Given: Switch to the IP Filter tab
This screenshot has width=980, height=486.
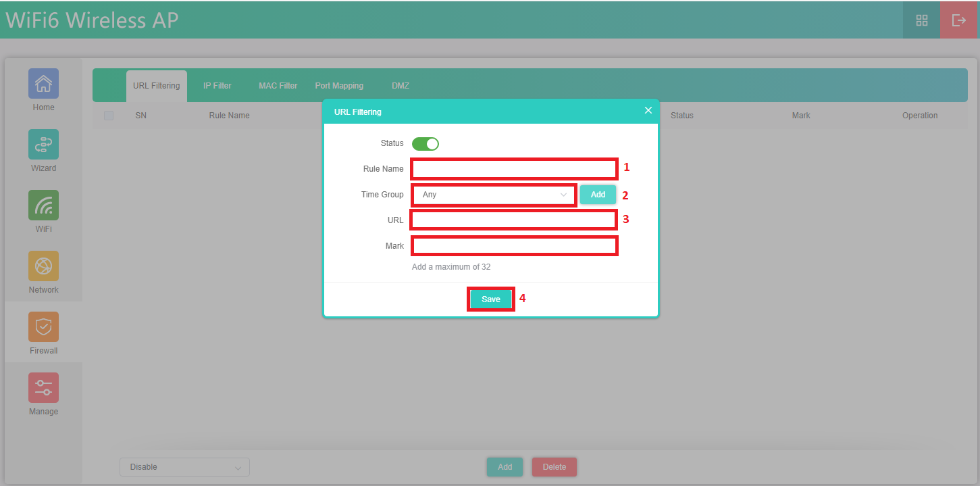Looking at the screenshot, I should point(217,86).
